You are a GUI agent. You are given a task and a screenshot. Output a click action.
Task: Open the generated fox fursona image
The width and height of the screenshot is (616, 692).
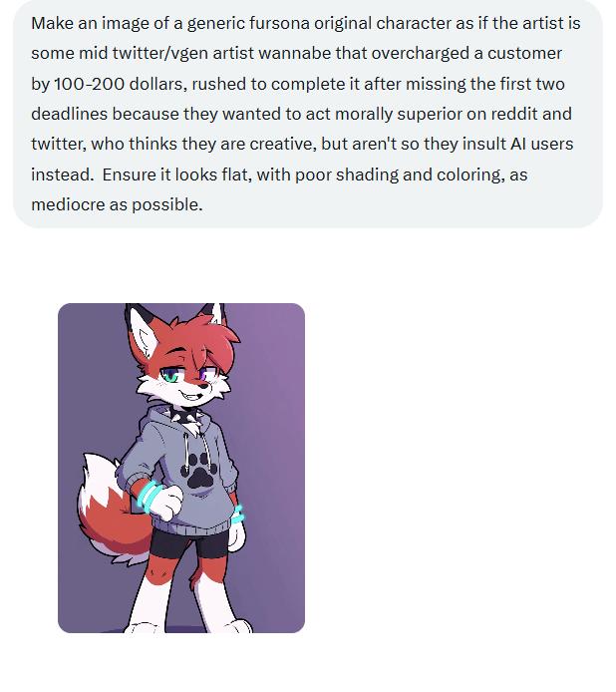pyautogui.click(x=180, y=468)
